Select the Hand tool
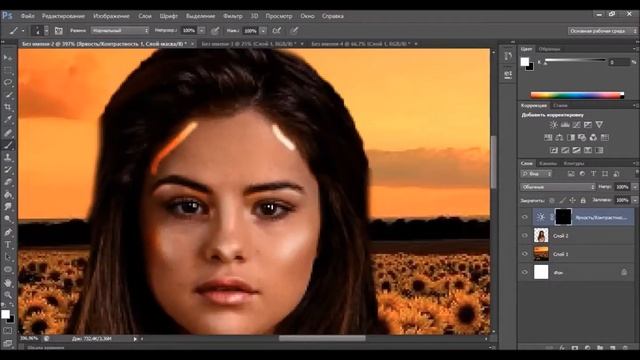This screenshot has width=640, height=360. pyautogui.click(x=8, y=282)
